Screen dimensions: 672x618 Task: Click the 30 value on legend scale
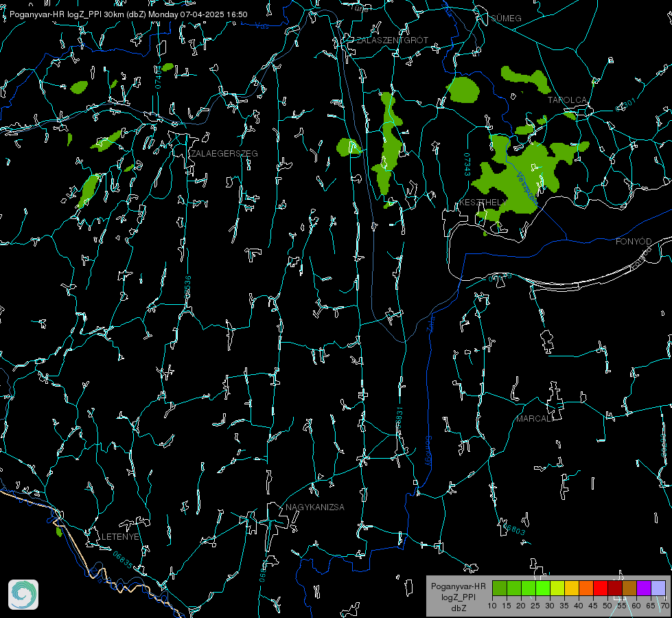550,606
